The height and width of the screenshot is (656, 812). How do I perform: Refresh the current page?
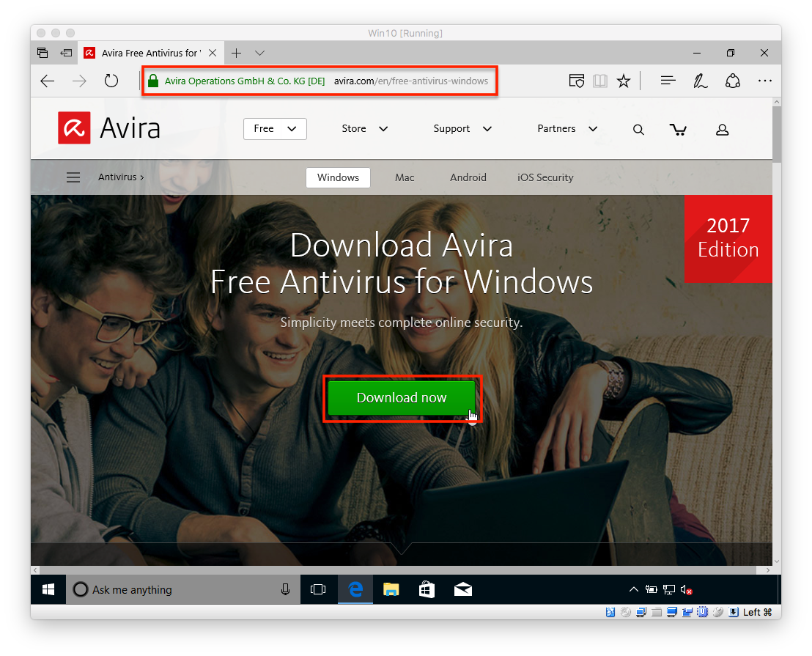(x=111, y=81)
